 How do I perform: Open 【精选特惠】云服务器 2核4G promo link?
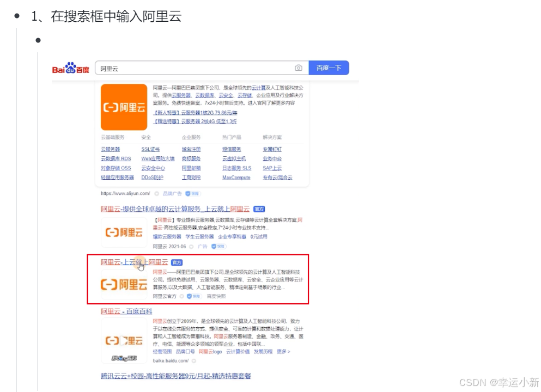tap(195, 121)
